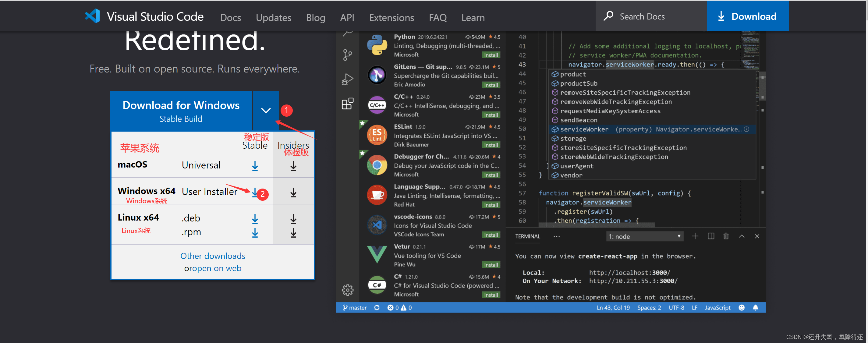This screenshot has height=343, width=868.
Task: Click the sync changes icon in status bar
Action: coord(377,308)
